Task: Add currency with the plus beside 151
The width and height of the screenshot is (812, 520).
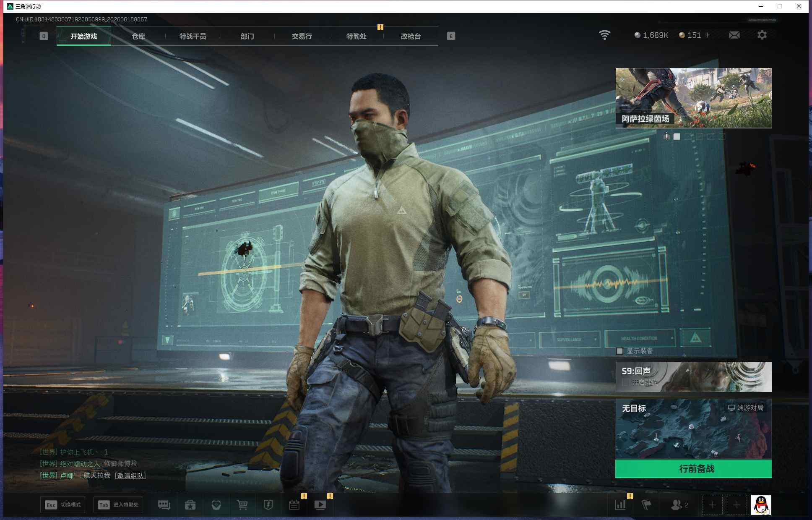Action: coord(707,35)
